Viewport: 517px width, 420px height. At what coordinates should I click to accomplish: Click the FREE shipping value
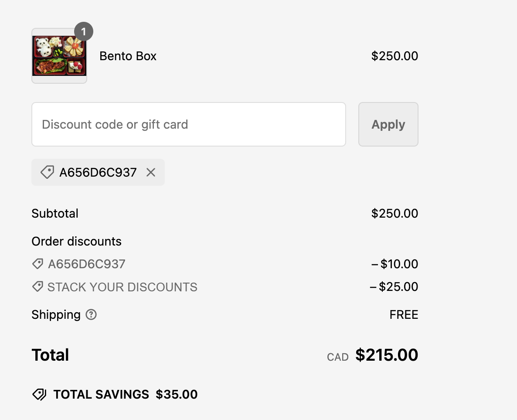[x=404, y=314]
